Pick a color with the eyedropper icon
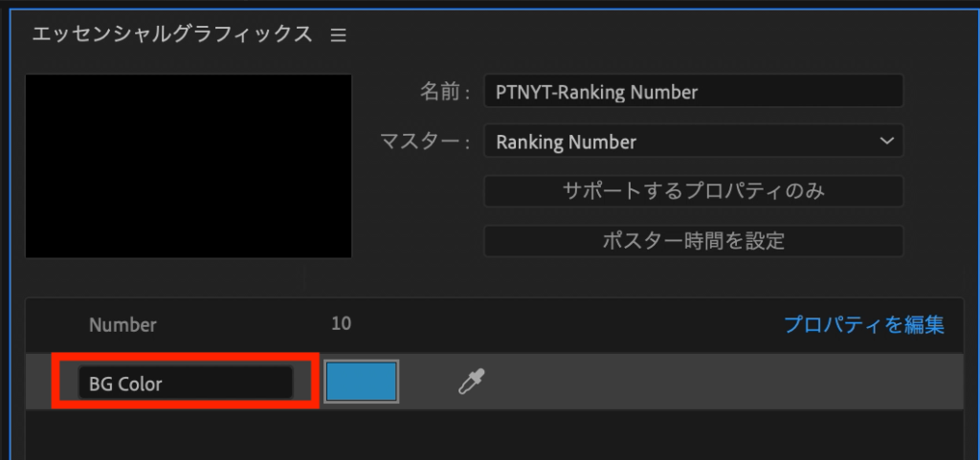The image size is (980, 460). pos(471,382)
